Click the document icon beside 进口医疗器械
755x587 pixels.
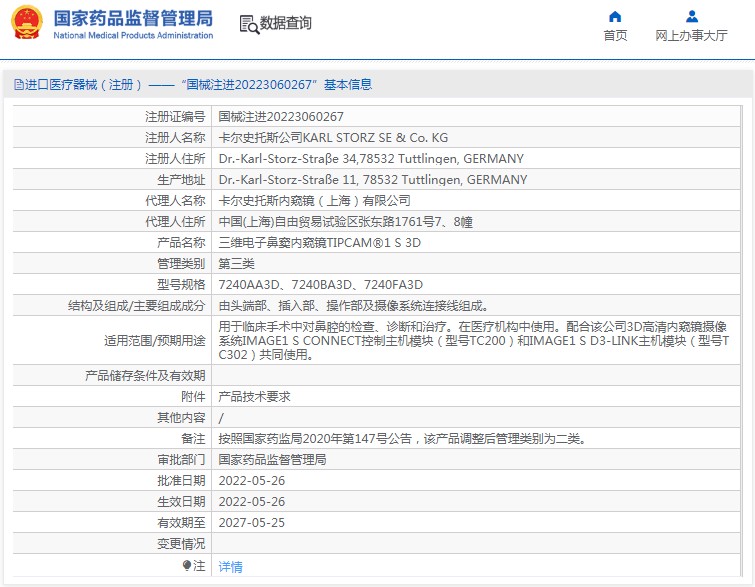click(x=18, y=85)
